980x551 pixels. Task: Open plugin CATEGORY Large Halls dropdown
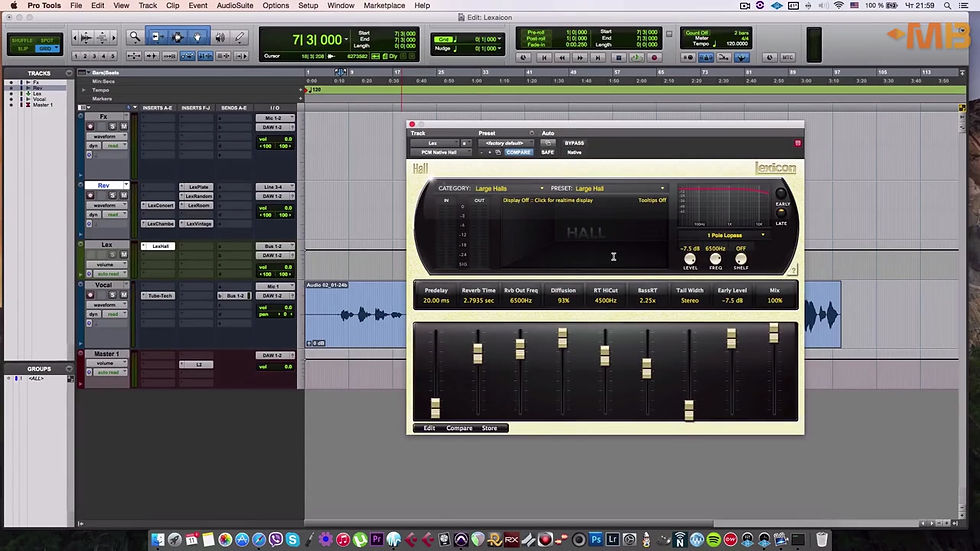(x=509, y=188)
